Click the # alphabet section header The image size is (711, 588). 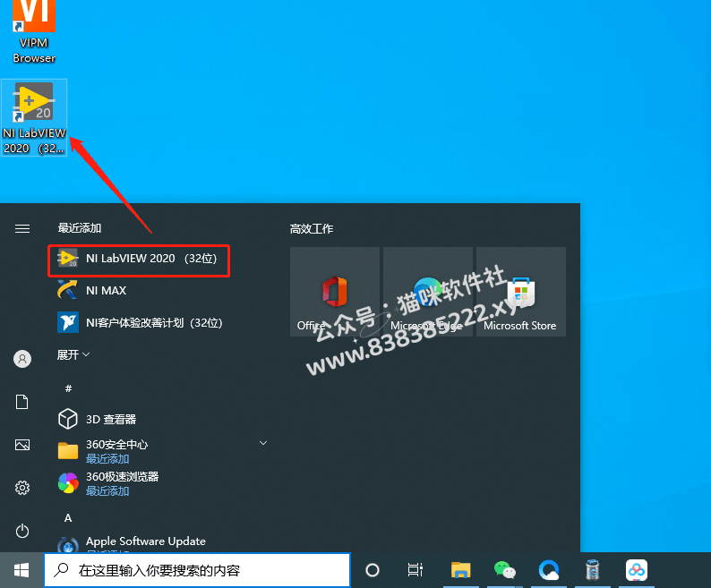tap(68, 388)
